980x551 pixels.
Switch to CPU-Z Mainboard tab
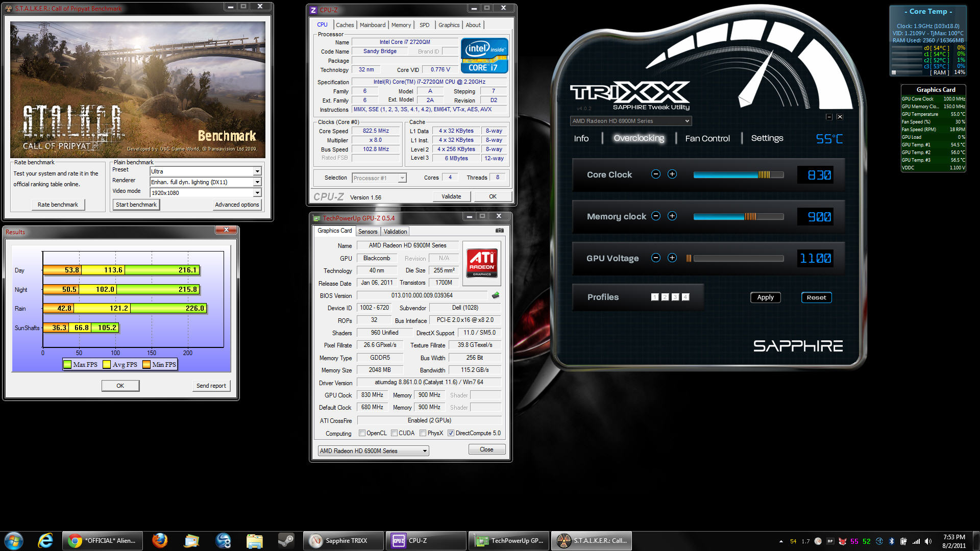tap(373, 25)
